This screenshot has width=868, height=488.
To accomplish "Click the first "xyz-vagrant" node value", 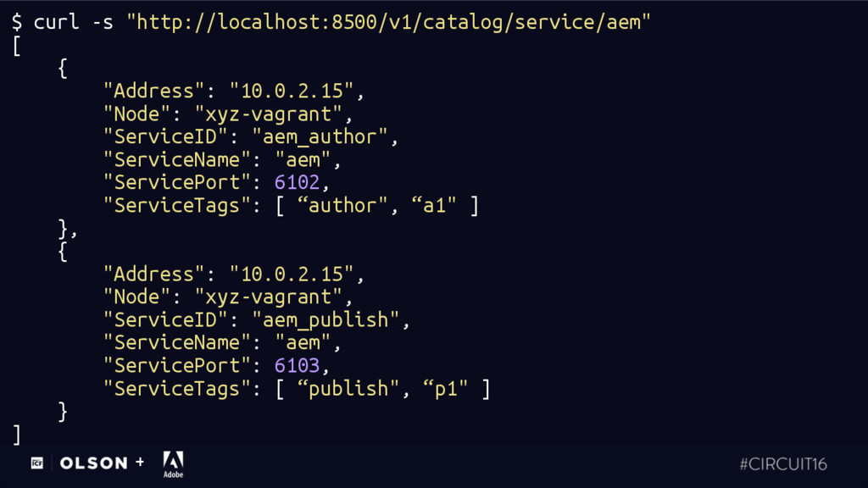I will tap(269, 114).
